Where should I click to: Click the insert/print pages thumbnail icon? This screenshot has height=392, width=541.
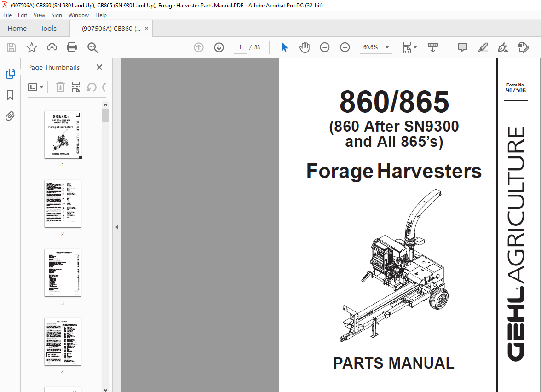(75, 87)
